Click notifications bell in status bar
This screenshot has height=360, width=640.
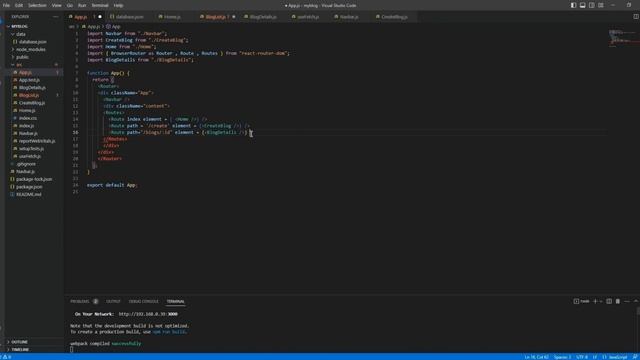click(635, 357)
